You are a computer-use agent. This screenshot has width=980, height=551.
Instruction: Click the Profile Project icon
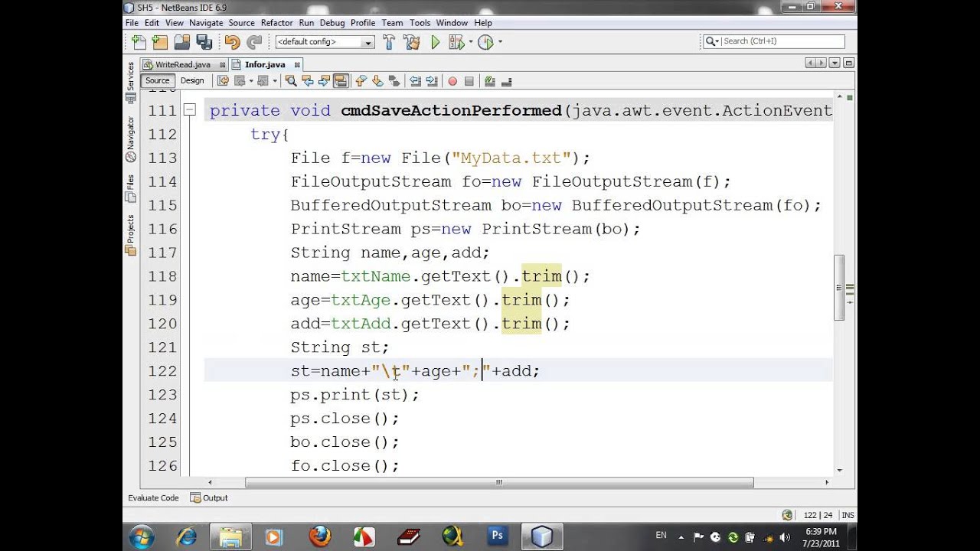click(485, 42)
